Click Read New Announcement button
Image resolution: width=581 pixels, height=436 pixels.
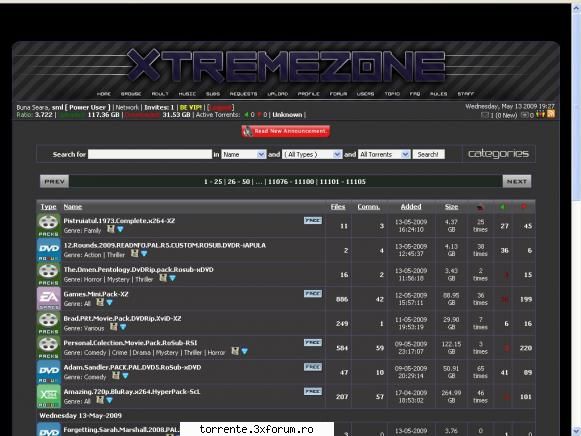click(x=286, y=131)
